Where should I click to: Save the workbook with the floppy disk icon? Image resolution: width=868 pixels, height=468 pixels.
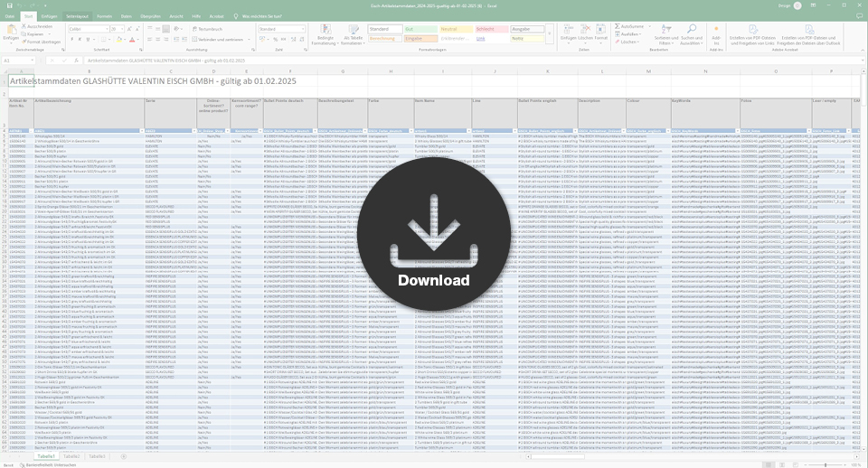9,5
